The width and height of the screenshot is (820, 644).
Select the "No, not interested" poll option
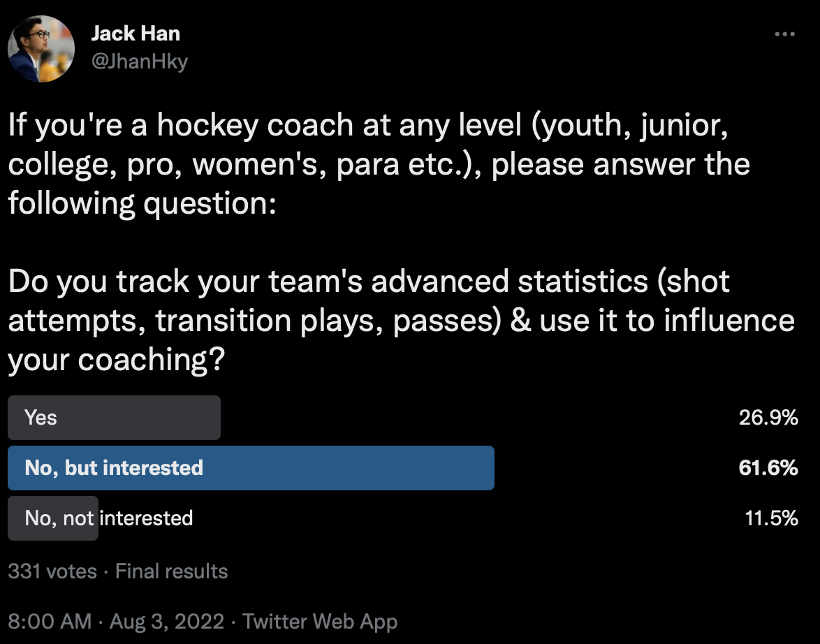(x=108, y=518)
